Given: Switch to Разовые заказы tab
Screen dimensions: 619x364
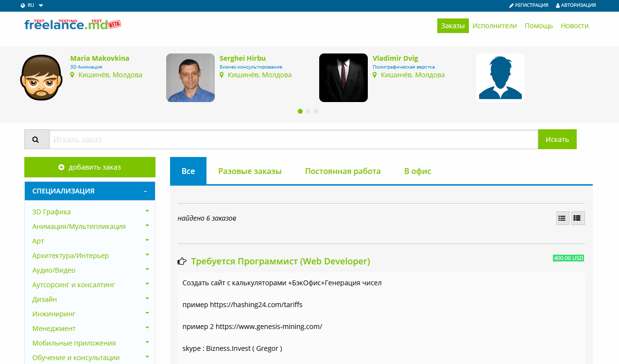Looking at the screenshot, I should click(x=250, y=171).
